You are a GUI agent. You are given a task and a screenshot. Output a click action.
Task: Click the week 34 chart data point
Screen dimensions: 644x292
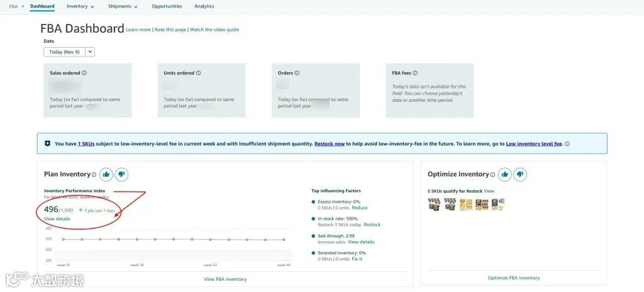(64, 239)
